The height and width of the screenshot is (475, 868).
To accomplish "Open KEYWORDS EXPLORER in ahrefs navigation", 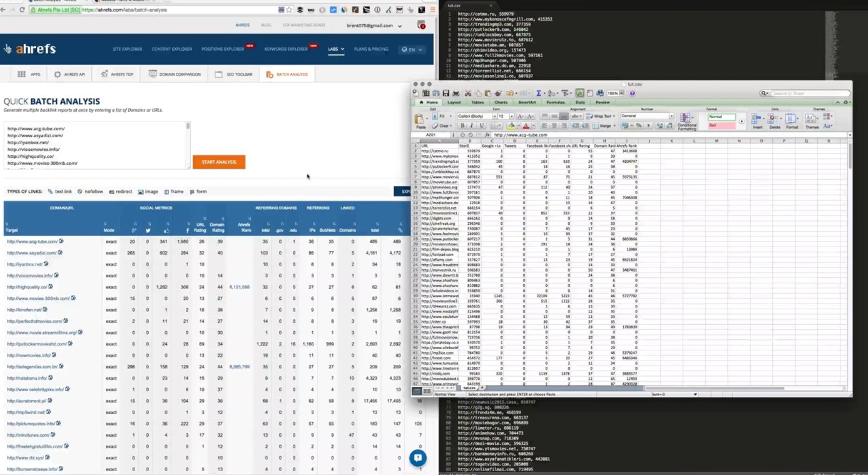I will click(x=286, y=49).
